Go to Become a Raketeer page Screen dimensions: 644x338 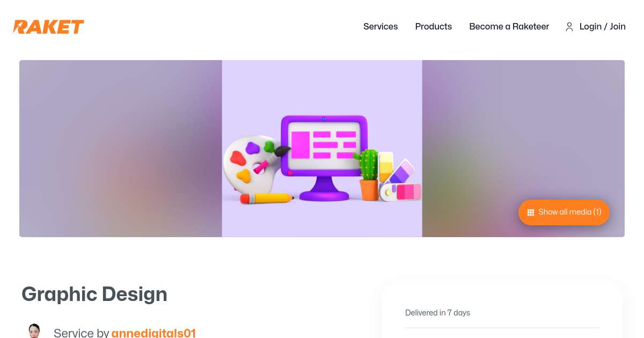[509, 26]
